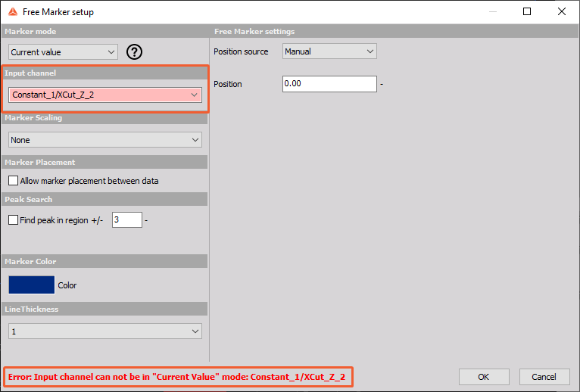
Task: Click the red error message text
Action: 177,377
